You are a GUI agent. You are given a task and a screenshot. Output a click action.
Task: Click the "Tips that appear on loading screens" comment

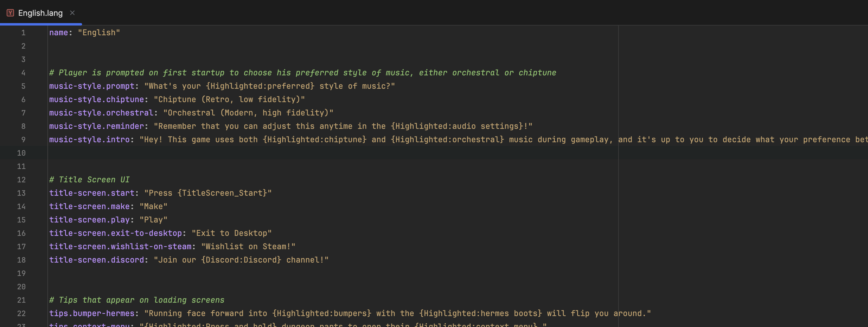coord(137,300)
